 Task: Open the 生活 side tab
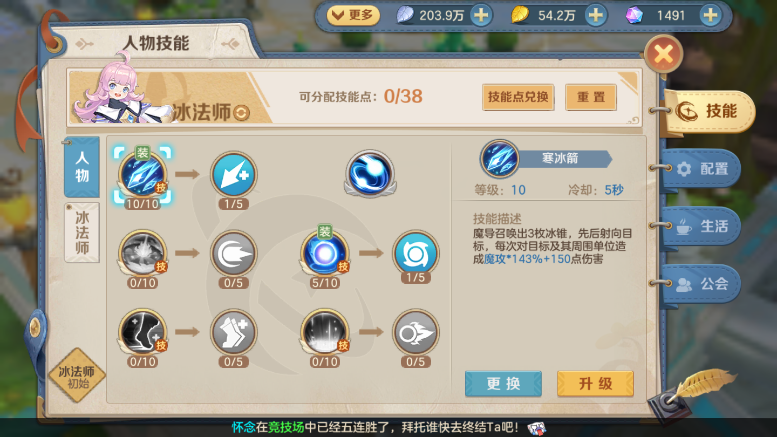point(702,226)
